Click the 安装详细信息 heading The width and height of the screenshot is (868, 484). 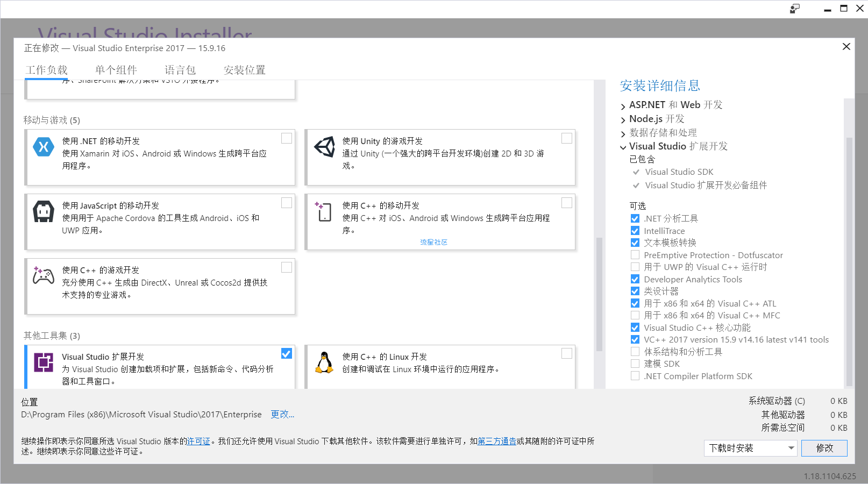pos(660,86)
